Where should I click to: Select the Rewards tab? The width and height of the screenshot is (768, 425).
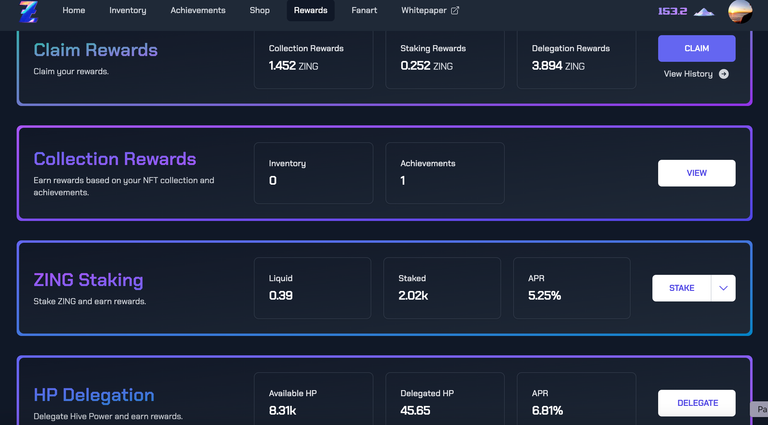[311, 10]
